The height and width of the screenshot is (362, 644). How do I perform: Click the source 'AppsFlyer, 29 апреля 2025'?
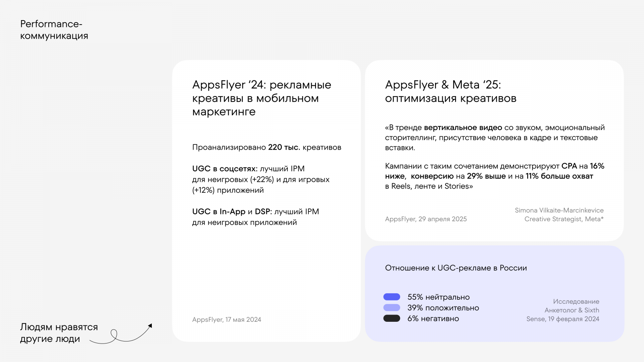pyautogui.click(x=426, y=219)
